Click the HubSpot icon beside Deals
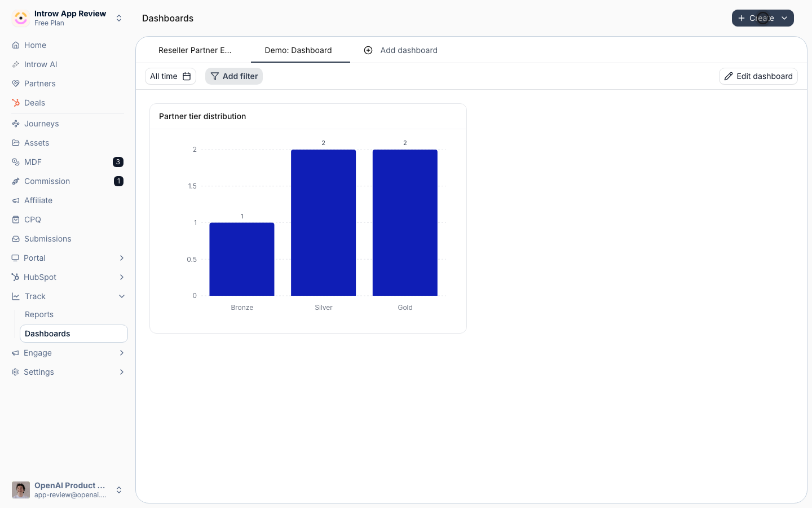The width and height of the screenshot is (812, 508). [x=16, y=103]
